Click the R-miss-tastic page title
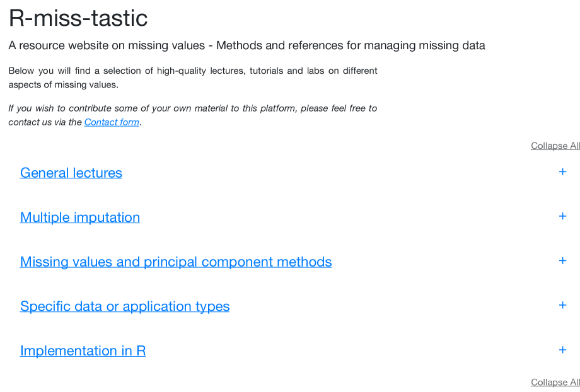The width and height of the screenshot is (580, 392). click(x=78, y=18)
